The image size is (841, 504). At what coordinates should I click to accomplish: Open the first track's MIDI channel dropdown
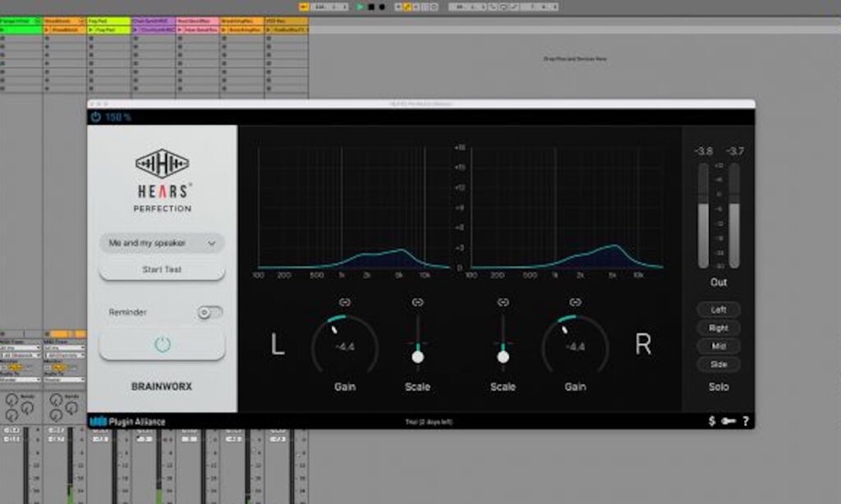(x=21, y=355)
